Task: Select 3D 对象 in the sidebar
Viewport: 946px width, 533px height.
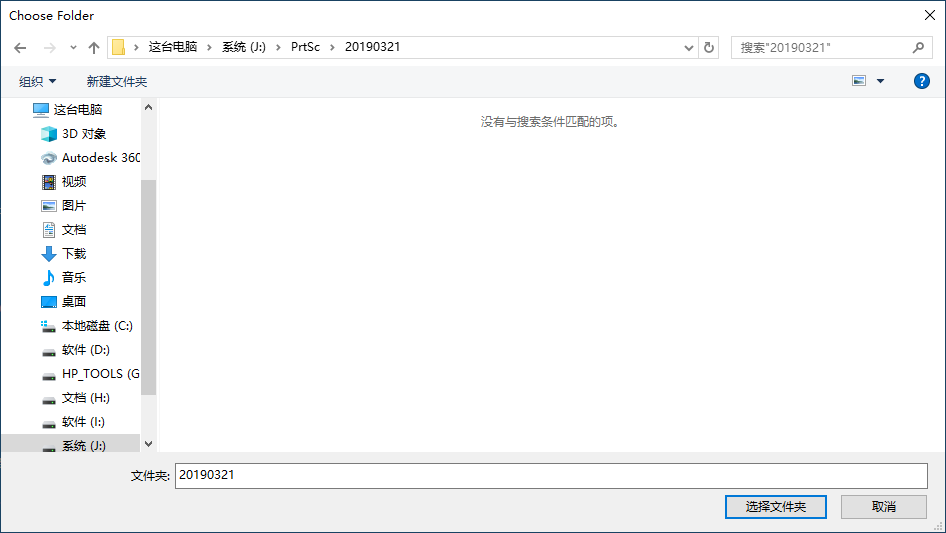Action: pos(84,133)
